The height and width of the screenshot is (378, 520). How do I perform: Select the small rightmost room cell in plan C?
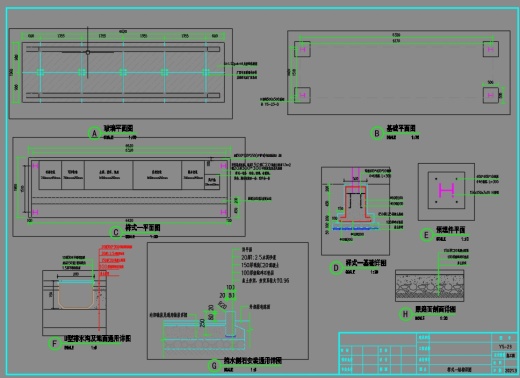click(212, 182)
